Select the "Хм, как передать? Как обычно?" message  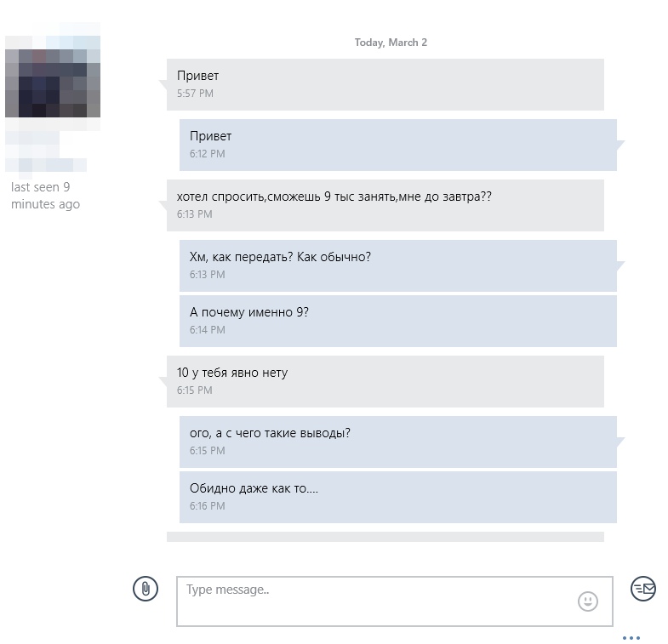397,265
